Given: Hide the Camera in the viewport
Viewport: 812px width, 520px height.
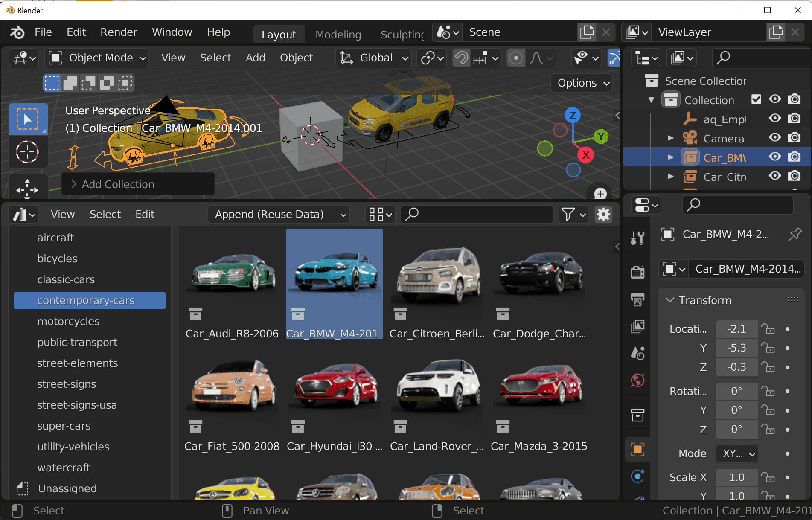Looking at the screenshot, I should point(775,137).
